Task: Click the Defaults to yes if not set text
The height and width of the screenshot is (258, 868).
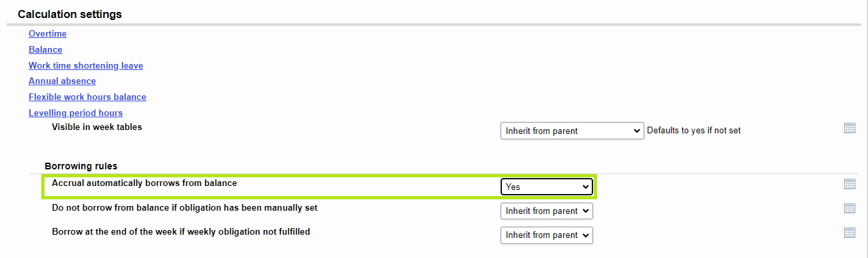Action: coord(694,131)
